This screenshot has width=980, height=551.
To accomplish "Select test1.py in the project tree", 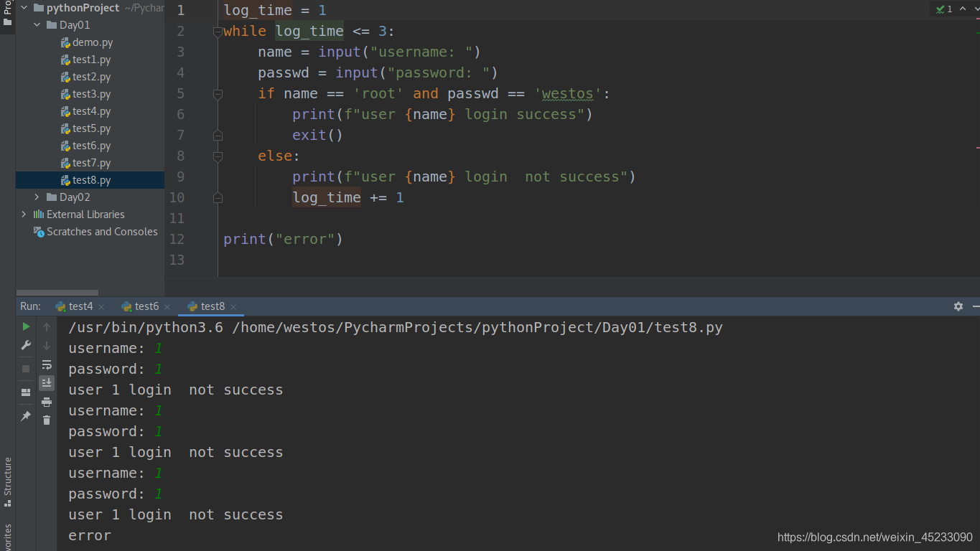I will (91, 60).
